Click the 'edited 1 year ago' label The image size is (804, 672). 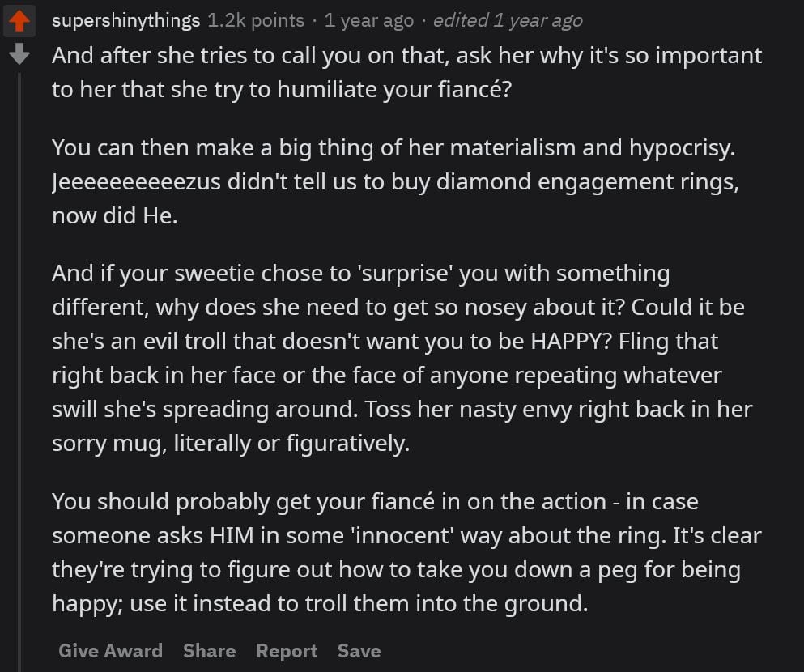coord(508,20)
